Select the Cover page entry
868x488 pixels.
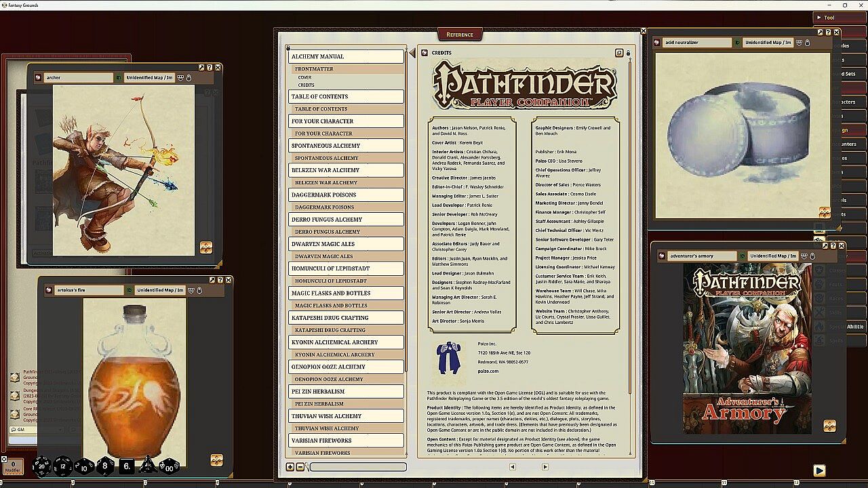[304, 77]
